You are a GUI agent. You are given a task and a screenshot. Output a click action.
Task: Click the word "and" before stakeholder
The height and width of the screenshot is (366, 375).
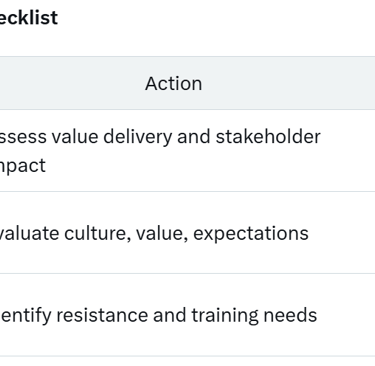pos(193,137)
